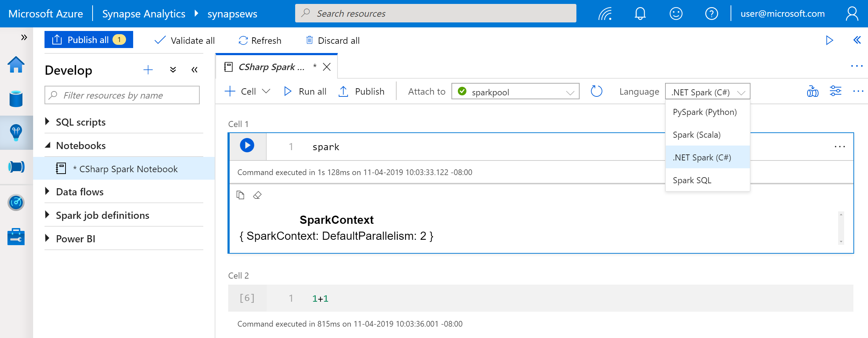This screenshot has width=868, height=338.
Task: Open notebook settings sliders icon
Action: (x=835, y=91)
